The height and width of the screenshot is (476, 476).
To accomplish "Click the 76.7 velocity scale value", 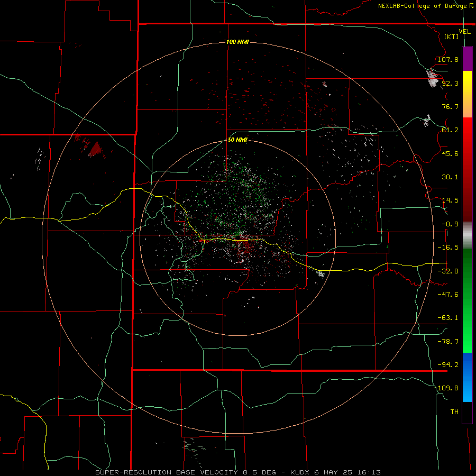I will (450, 106).
